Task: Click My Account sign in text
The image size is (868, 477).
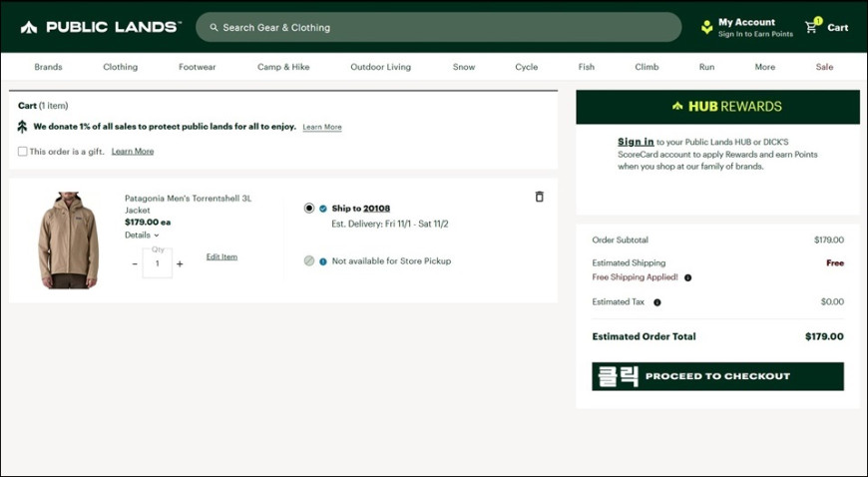Action: pos(755,34)
